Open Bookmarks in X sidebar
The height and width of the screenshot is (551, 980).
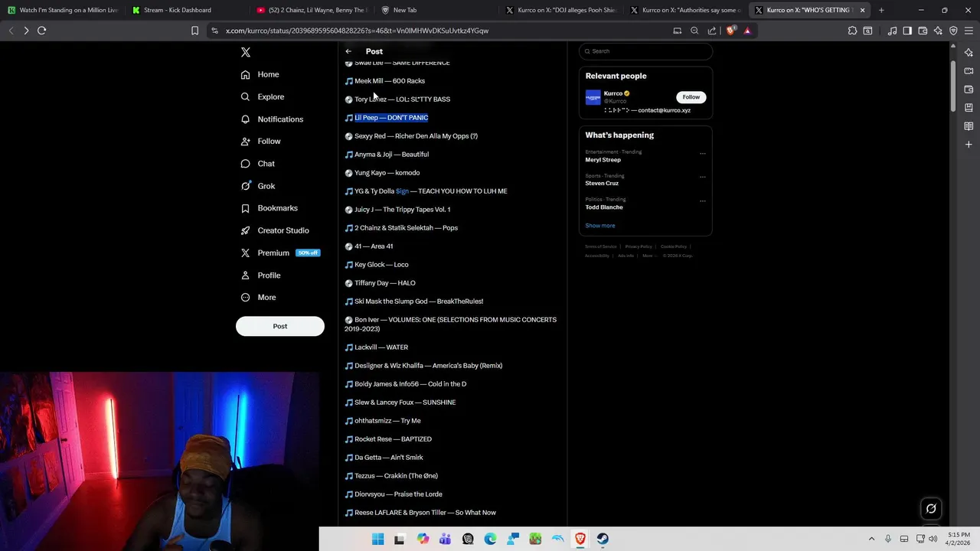[x=269, y=208]
